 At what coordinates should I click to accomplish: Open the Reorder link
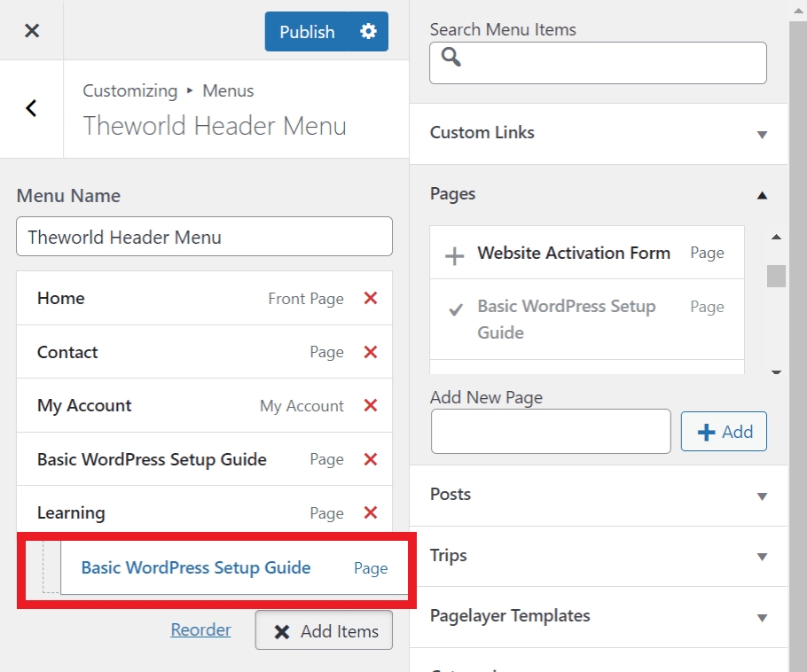(200, 629)
